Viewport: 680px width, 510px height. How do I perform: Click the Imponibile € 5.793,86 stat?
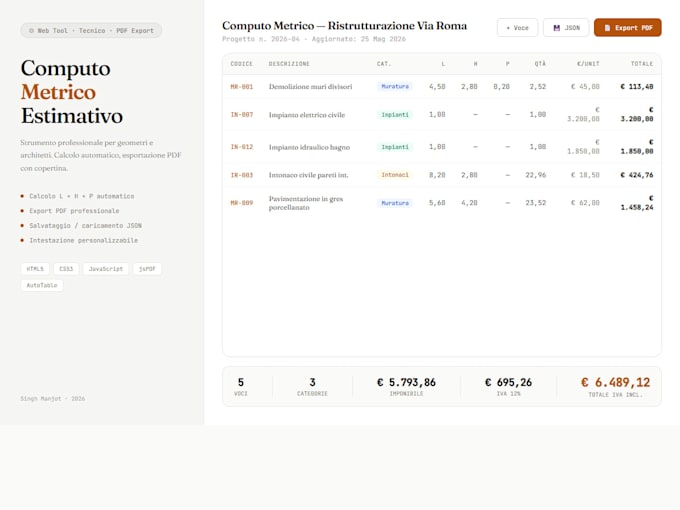click(406, 386)
